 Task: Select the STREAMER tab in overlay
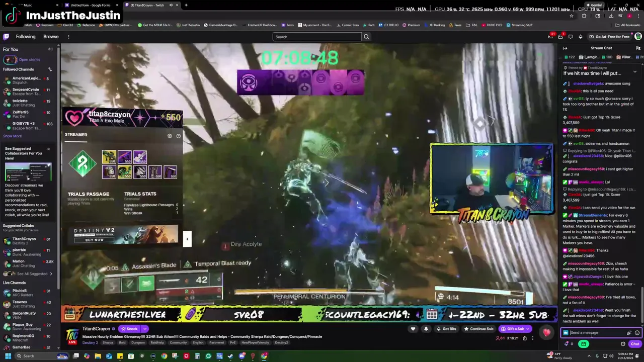coord(76,135)
